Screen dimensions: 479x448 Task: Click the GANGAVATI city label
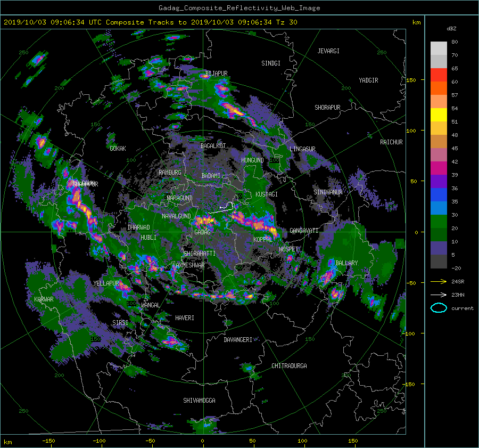click(304, 230)
